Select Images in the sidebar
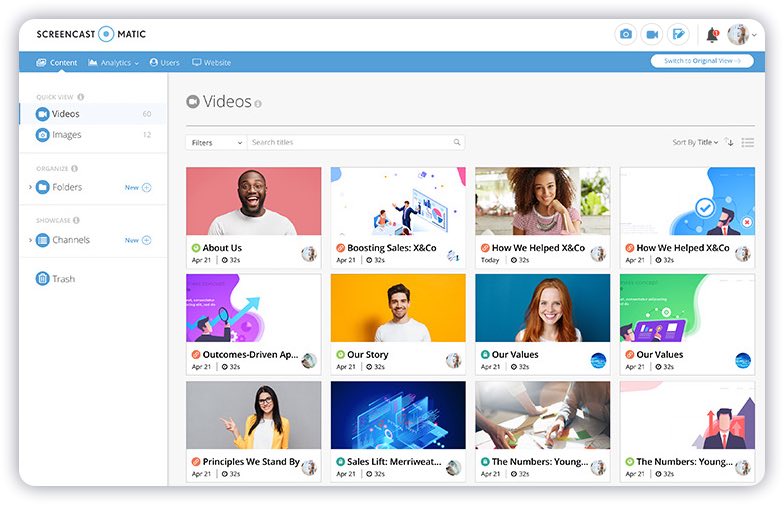 (93, 135)
